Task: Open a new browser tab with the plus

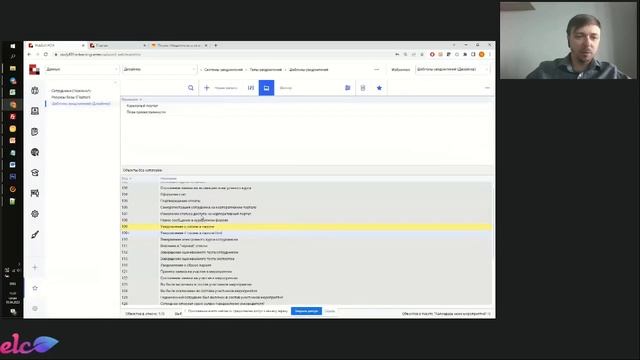Action: (216, 45)
